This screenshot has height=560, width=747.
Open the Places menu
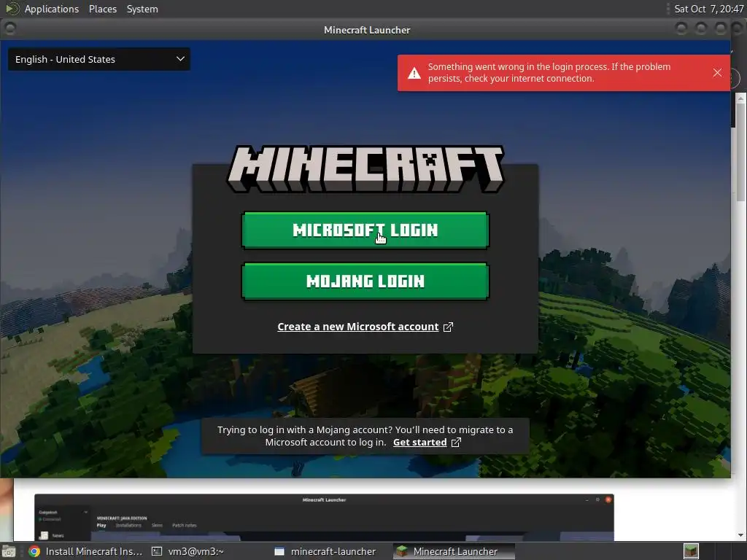[102, 9]
